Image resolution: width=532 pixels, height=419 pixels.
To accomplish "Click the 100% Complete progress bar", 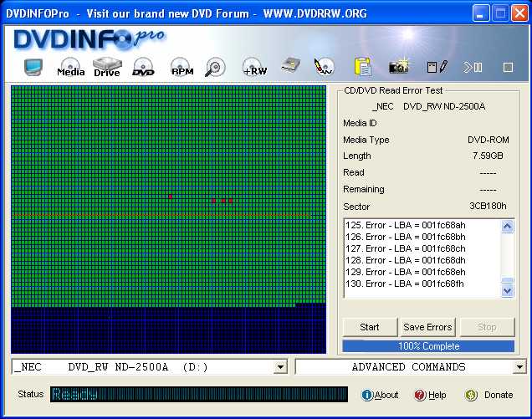I will click(428, 346).
